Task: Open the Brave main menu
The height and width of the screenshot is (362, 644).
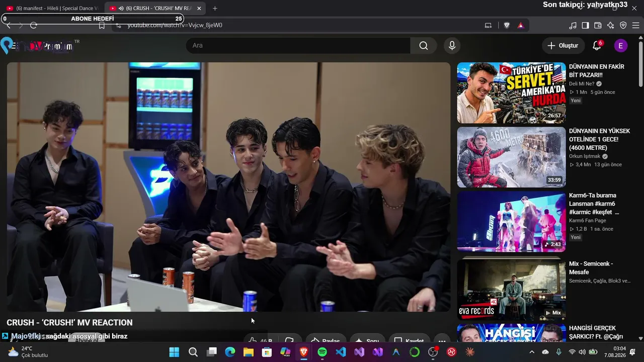Action: [x=635, y=25]
